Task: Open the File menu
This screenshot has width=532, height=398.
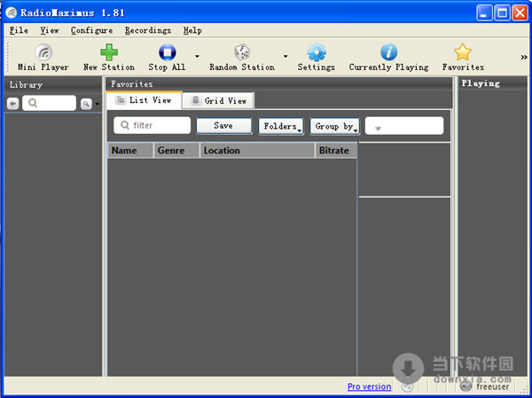Action: 19,30
